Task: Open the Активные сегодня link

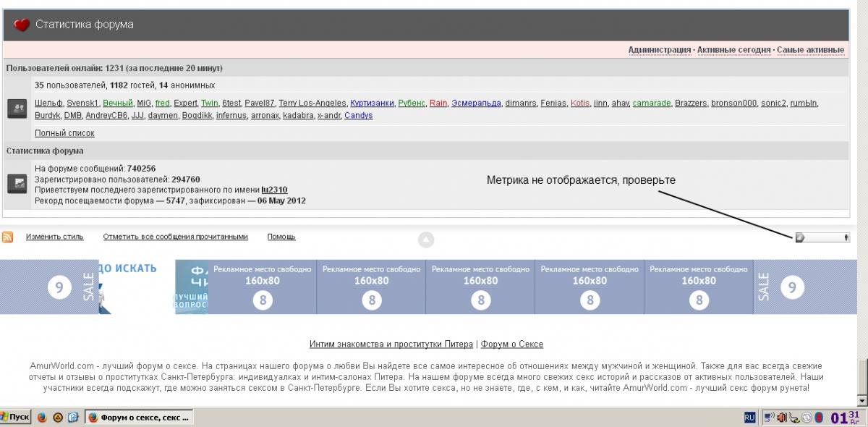Action: (x=733, y=50)
